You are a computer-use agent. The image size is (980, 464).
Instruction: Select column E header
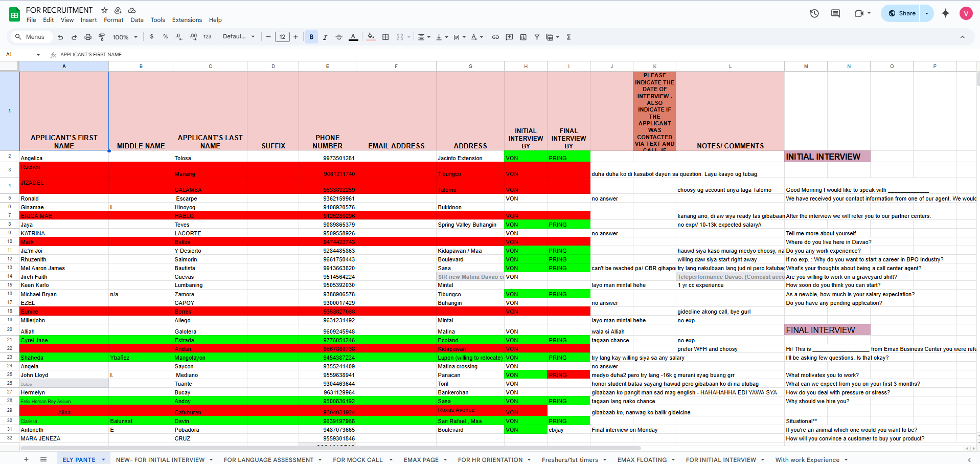tap(327, 67)
